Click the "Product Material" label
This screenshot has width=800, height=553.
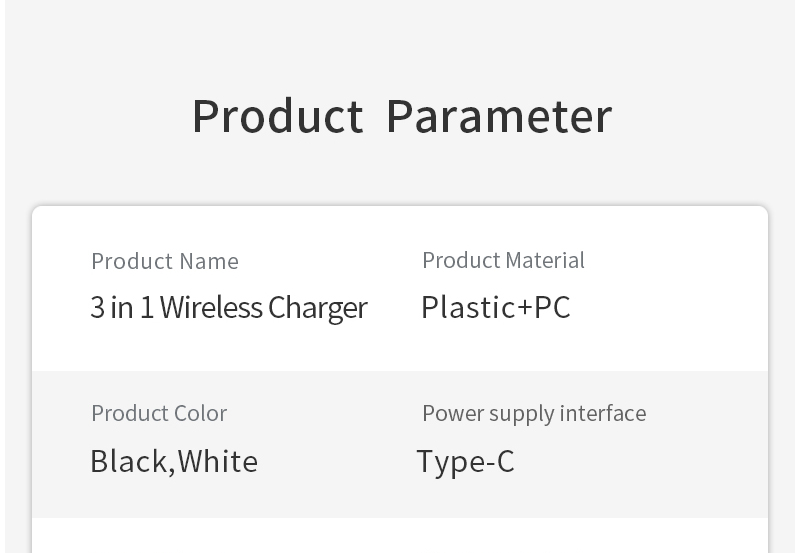click(503, 260)
